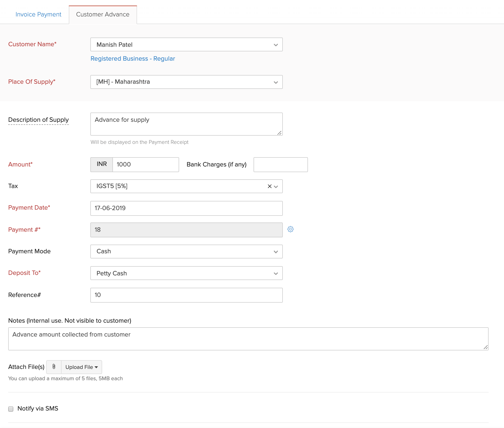504x428 pixels.
Task: Click inside the Bank Charges amount box
Action: [280, 164]
